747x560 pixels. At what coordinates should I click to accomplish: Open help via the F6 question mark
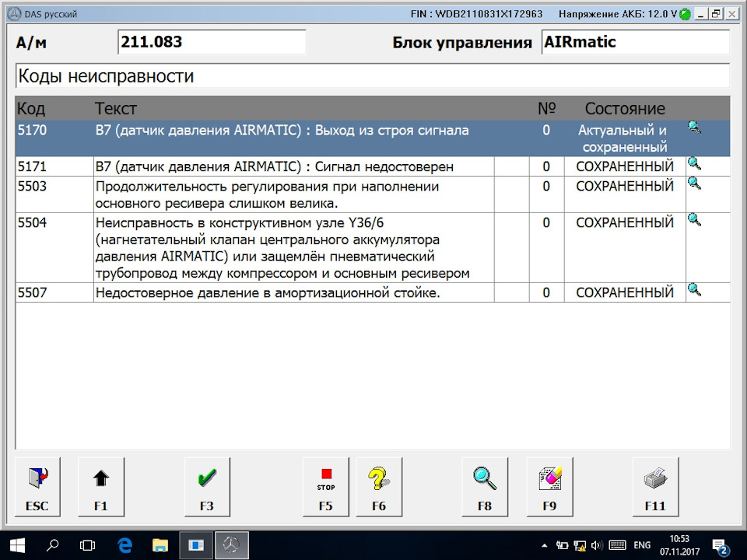379,487
